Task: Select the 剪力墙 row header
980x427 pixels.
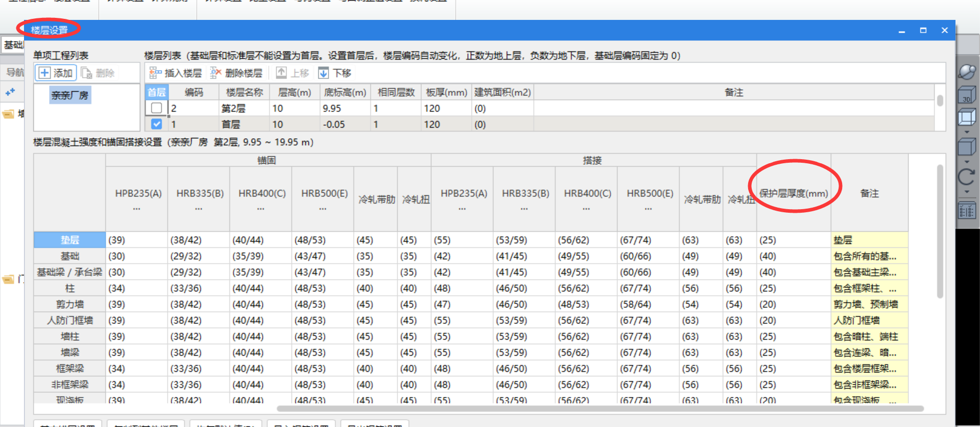Action: coord(70,304)
